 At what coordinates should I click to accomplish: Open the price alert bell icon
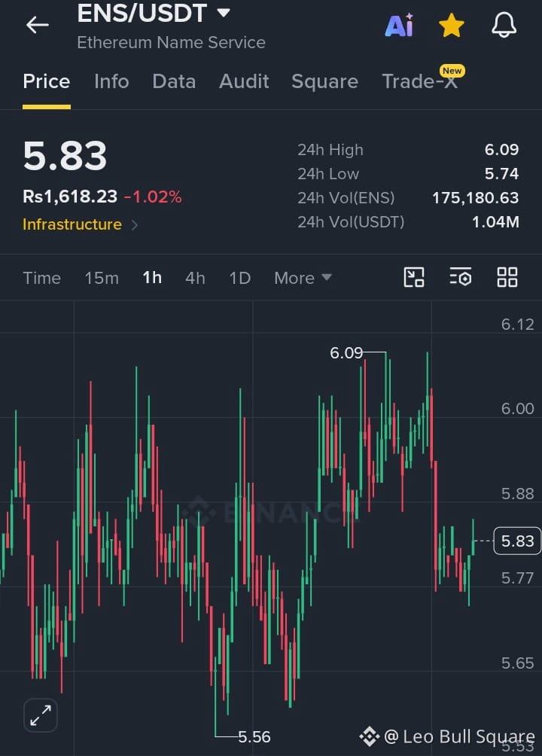click(504, 25)
